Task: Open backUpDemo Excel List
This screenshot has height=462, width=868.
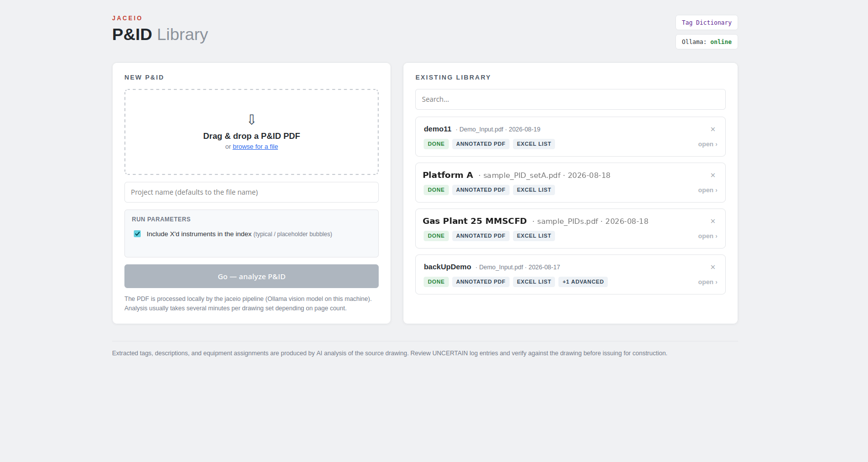Action: [534, 282]
